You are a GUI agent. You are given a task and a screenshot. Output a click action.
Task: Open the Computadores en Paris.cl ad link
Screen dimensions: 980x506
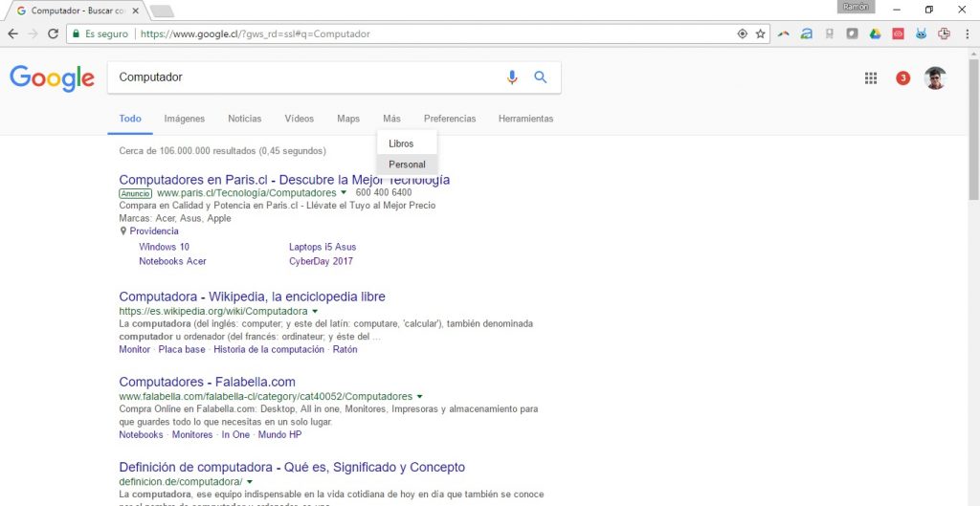pos(284,180)
